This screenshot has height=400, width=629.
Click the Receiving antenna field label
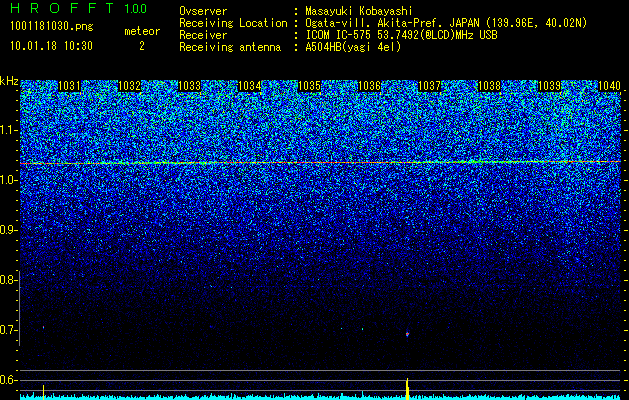click(x=230, y=47)
